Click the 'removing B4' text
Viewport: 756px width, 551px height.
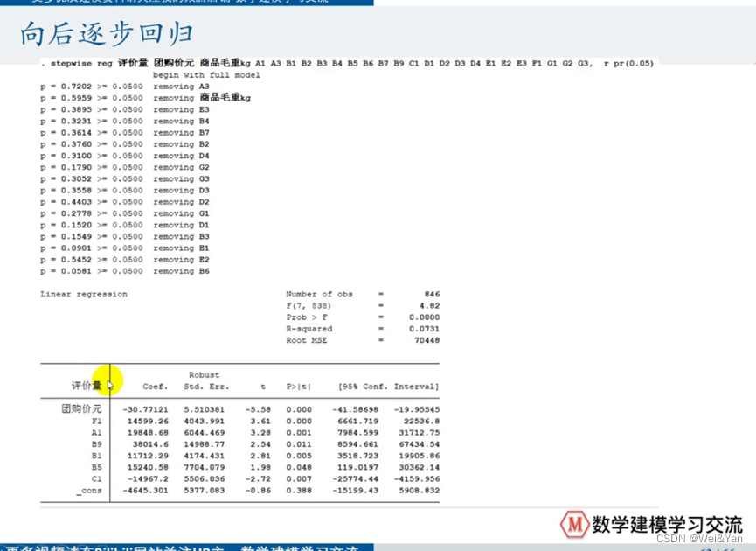[x=181, y=122]
